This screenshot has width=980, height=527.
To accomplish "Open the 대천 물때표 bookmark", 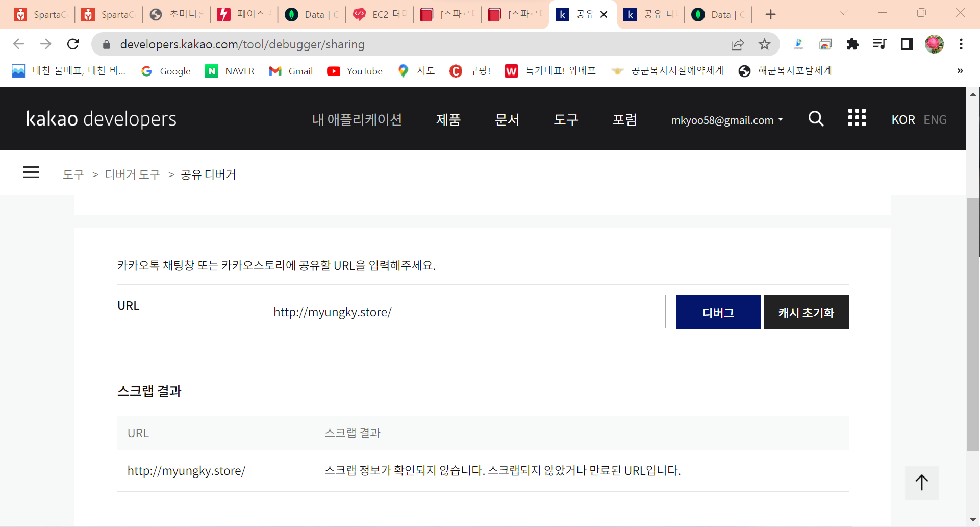I will point(68,71).
